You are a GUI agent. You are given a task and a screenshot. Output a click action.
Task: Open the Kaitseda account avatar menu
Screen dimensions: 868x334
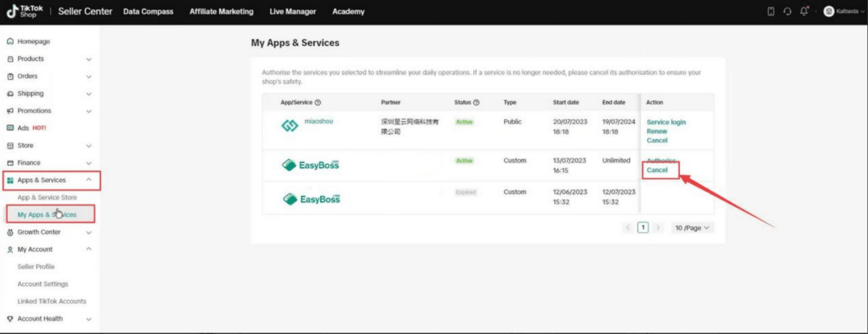(844, 11)
